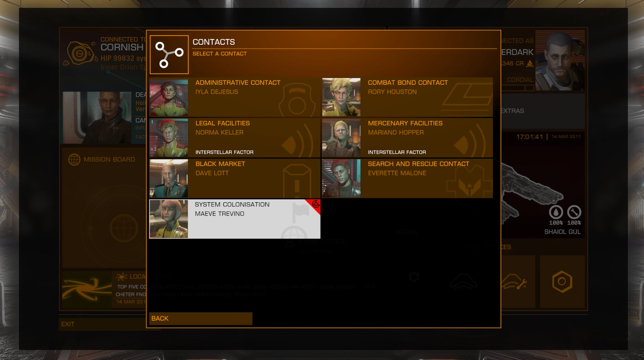
Task: Open Black Market with Dave Lott
Action: coord(235,179)
